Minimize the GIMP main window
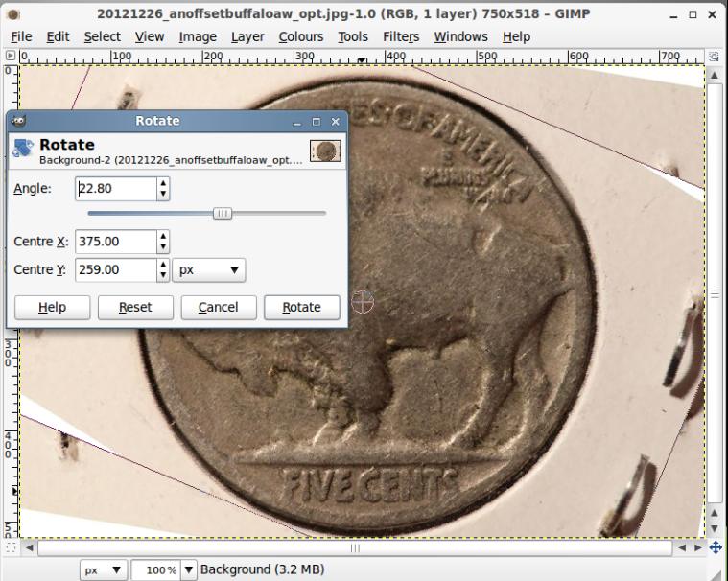This screenshot has height=581, width=728. click(673, 15)
